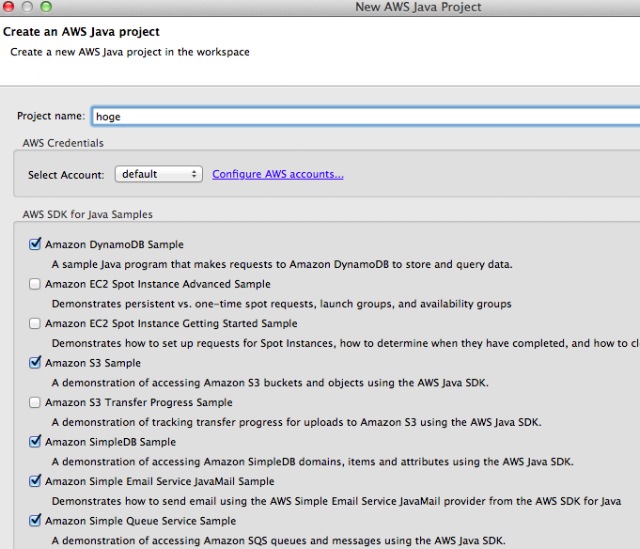Click the 'Demonstrates persistent vs. one-time spot requests' description

click(x=282, y=304)
